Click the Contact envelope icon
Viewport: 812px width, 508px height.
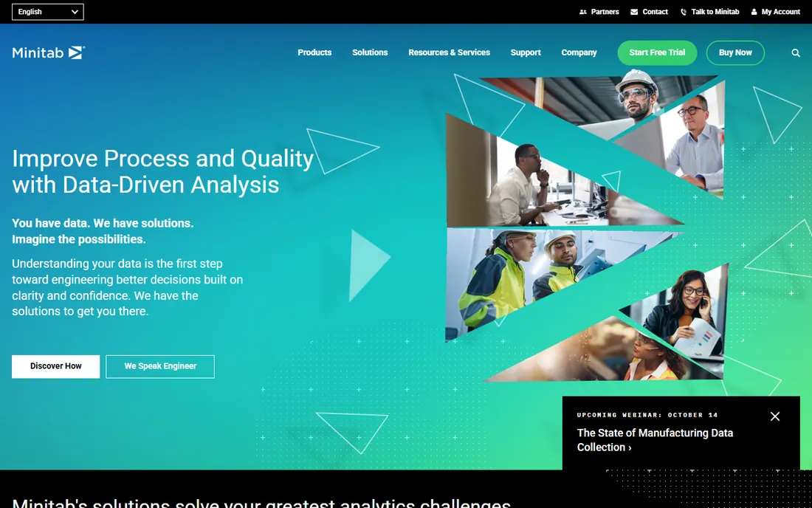tap(634, 12)
